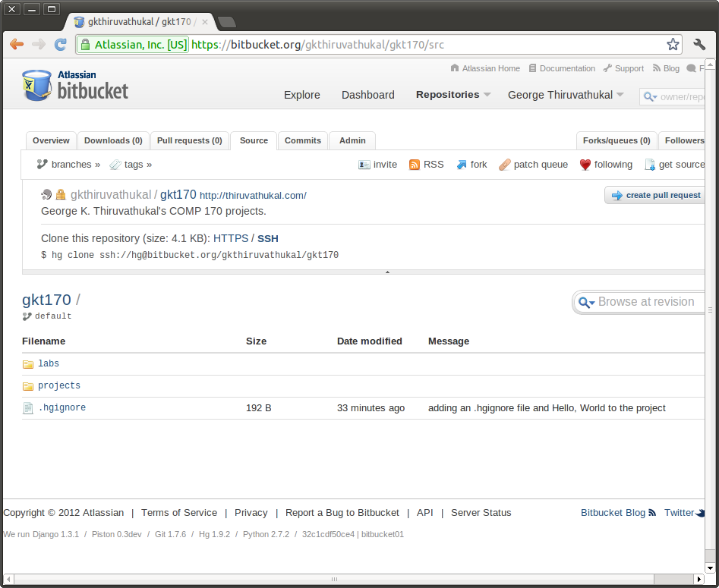This screenshot has width=719, height=588.
Task: Click the fork repository icon
Action: point(461,165)
